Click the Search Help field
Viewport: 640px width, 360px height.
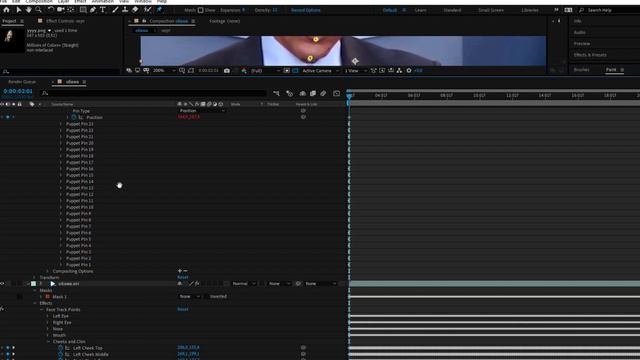click(609, 10)
